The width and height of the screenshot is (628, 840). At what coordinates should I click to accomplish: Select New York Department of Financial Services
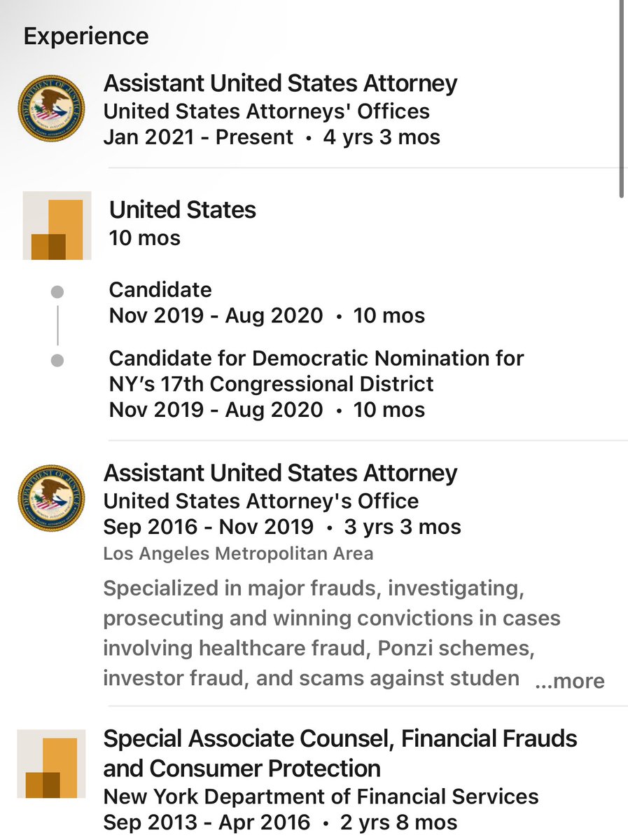[321, 796]
